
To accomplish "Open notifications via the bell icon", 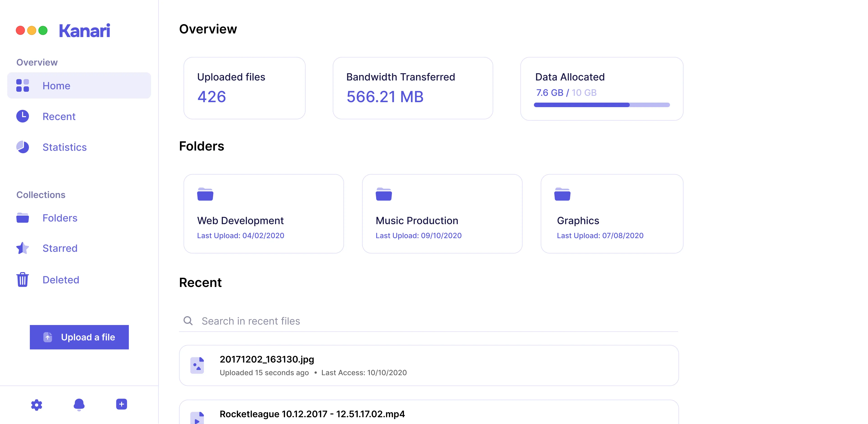I will pos(79,405).
